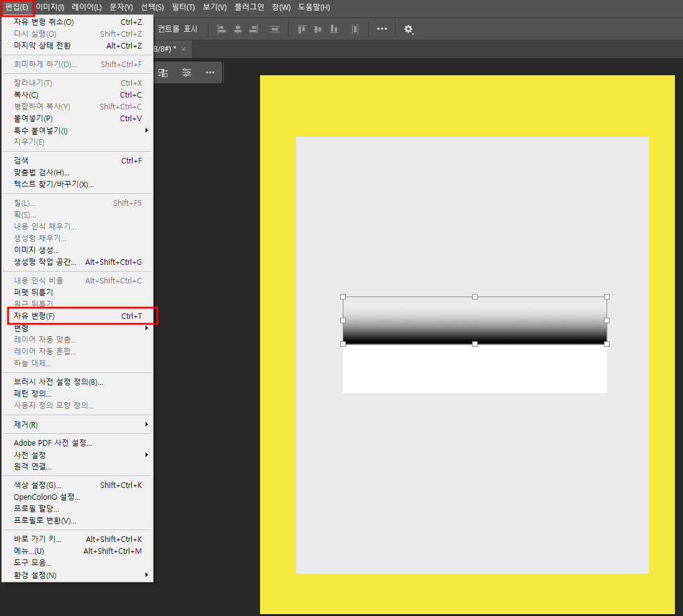The width and height of the screenshot is (683, 616).
Task: Choose 검색 Ctrl+F menu entry
Action: pos(78,160)
